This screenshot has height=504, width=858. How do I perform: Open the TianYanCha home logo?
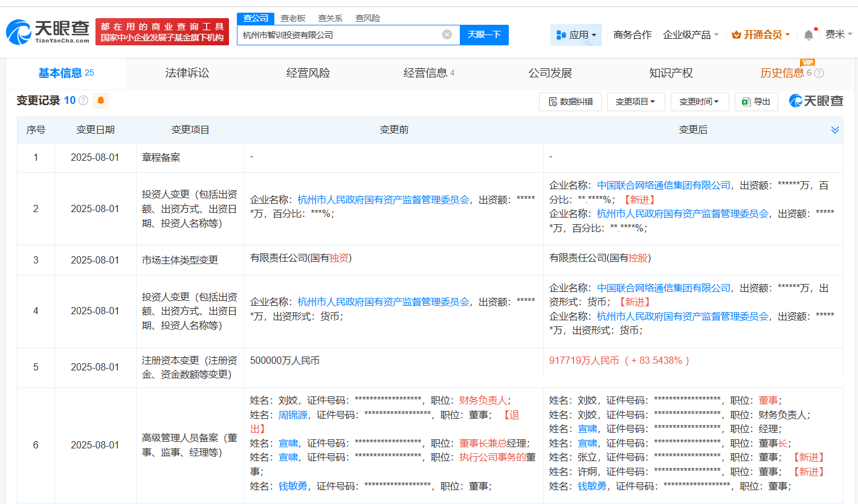tap(48, 32)
